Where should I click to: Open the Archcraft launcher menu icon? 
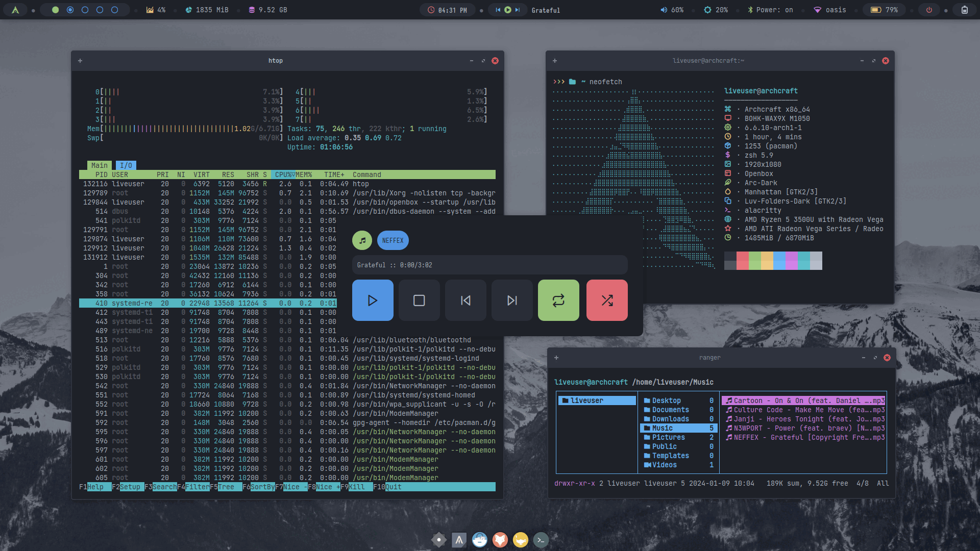coord(16,10)
